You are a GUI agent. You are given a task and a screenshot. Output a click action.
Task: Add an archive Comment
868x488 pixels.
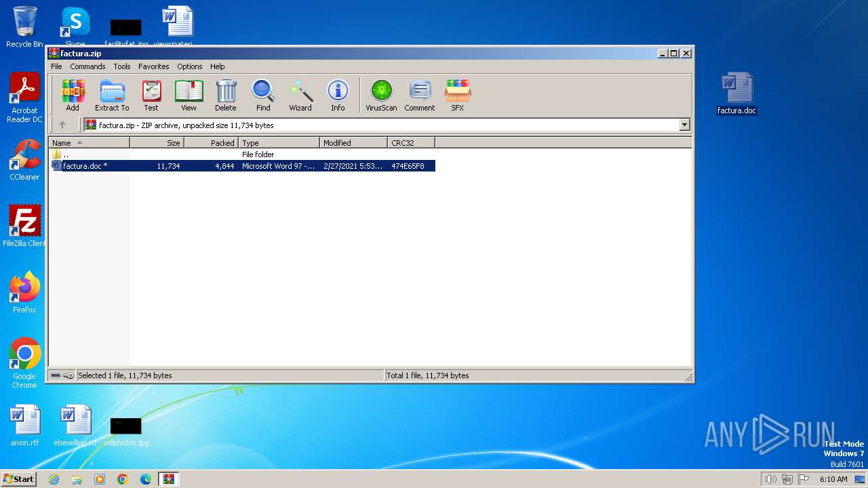point(420,95)
